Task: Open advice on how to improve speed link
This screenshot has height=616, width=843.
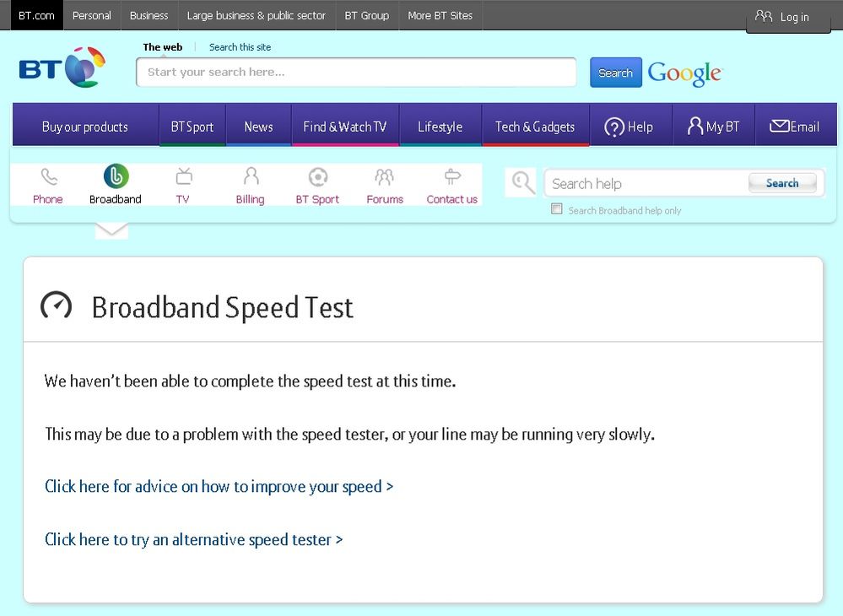Action: coord(219,486)
